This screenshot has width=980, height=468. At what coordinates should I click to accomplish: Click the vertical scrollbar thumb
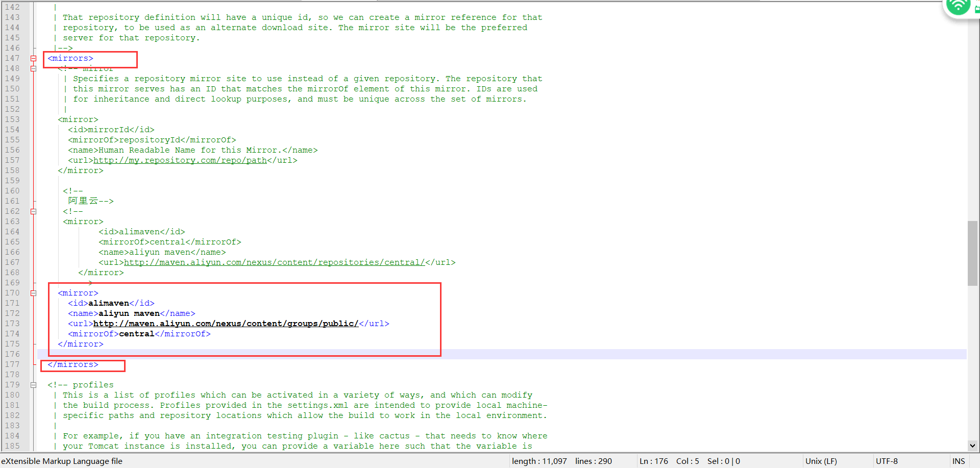pyautogui.click(x=972, y=253)
